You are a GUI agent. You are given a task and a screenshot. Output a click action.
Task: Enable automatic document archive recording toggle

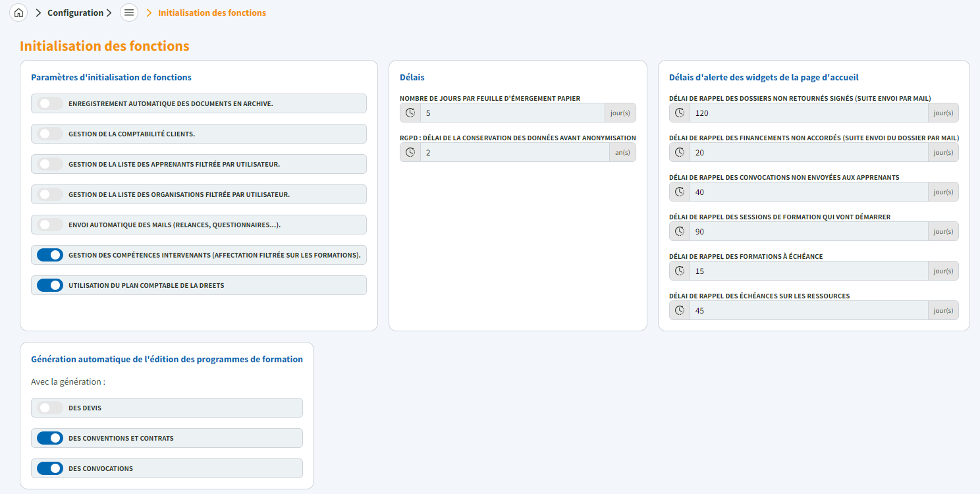[x=50, y=103]
